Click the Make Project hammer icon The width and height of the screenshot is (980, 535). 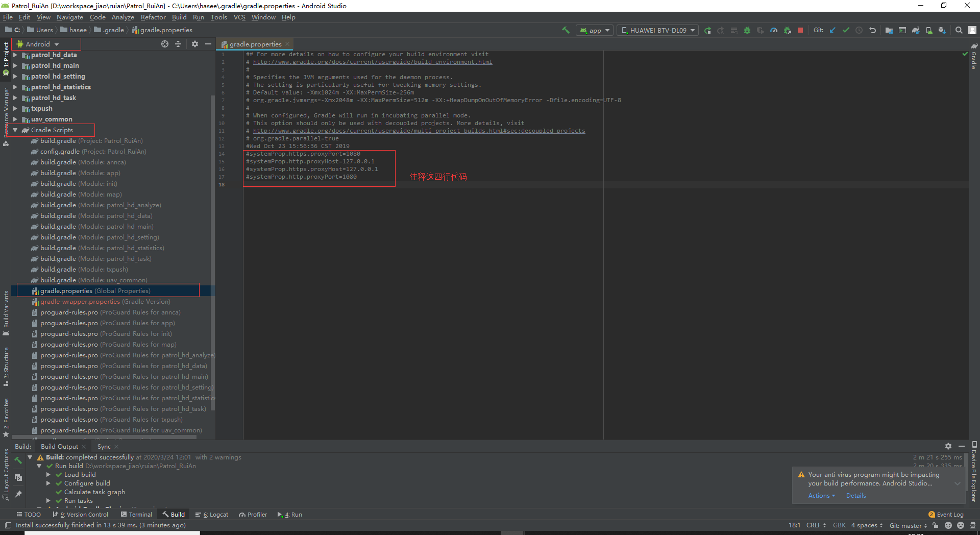click(566, 30)
